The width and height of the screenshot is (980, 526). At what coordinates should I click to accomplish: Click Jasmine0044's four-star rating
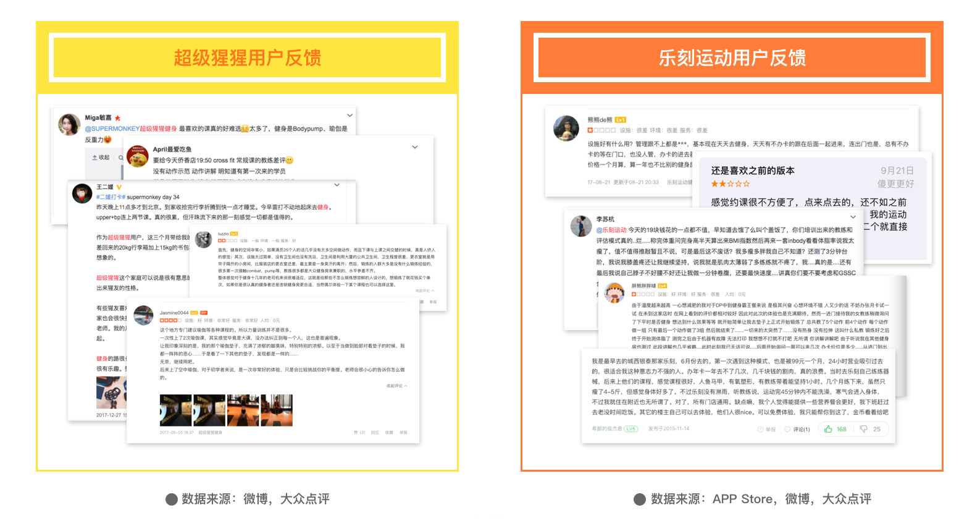pos(170,320)
